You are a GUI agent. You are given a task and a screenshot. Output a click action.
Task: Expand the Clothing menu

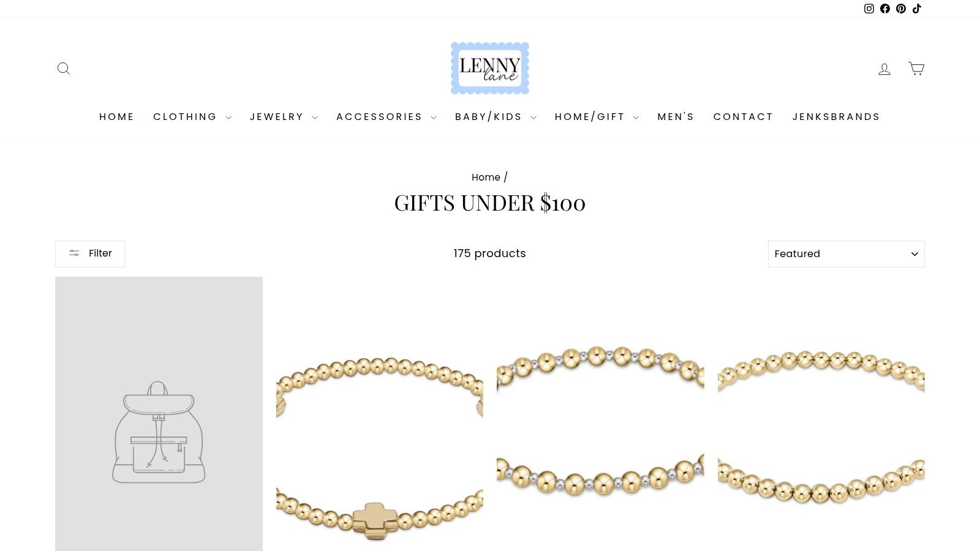[x=192, y=117]
